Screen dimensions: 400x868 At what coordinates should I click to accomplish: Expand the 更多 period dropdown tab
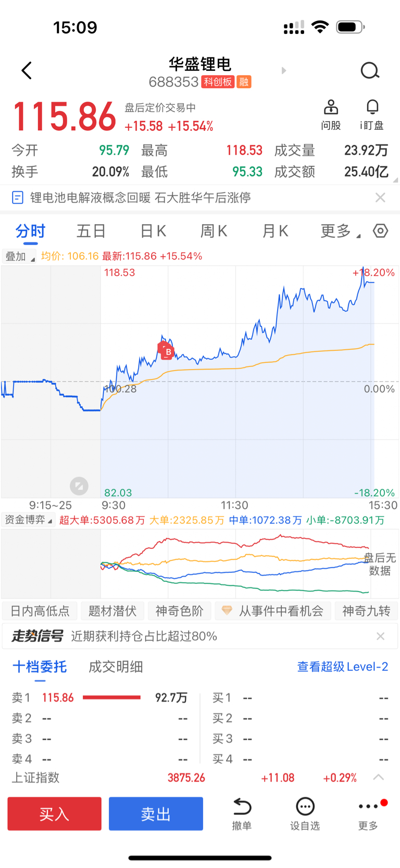(x=340, y=231)
